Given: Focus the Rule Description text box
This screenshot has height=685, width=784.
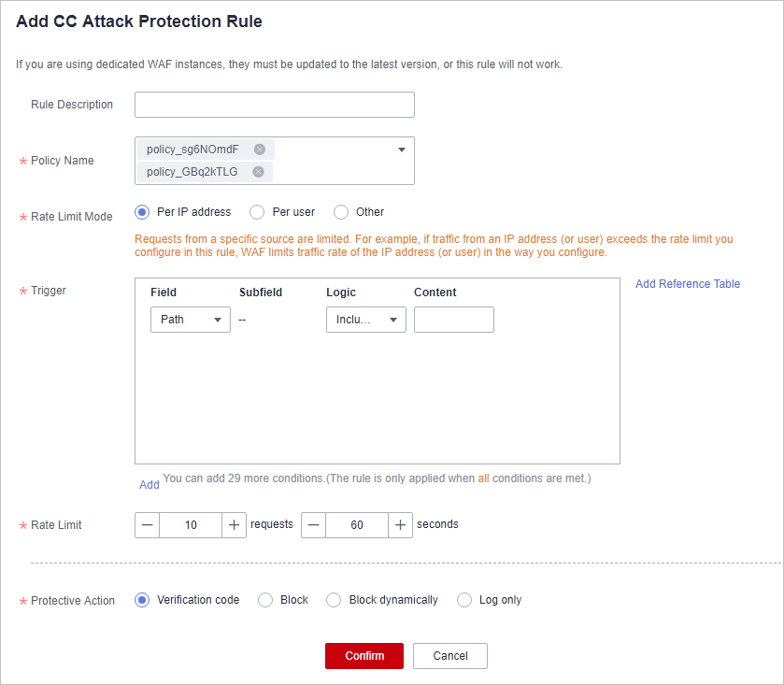Looking at the screenshot, I should [x=275, y=105].
